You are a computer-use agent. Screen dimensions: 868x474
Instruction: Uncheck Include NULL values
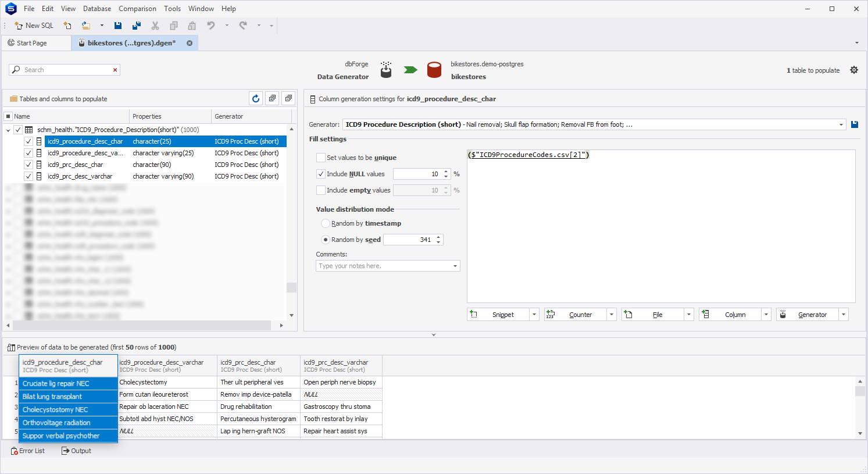pyautogui.click(x=320, y=173)
